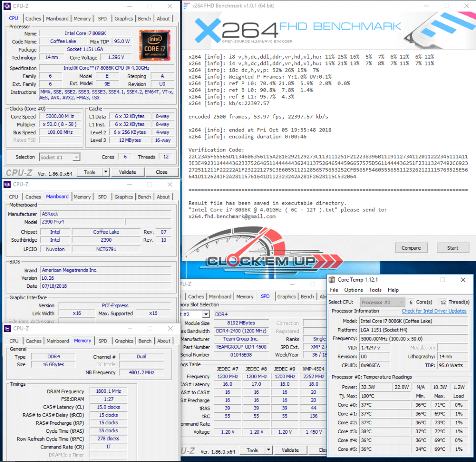The image size is (476, 462).
Task: Select the Graphics tab in the Mainboard CPU-Z window
Action: pos(124,197)
